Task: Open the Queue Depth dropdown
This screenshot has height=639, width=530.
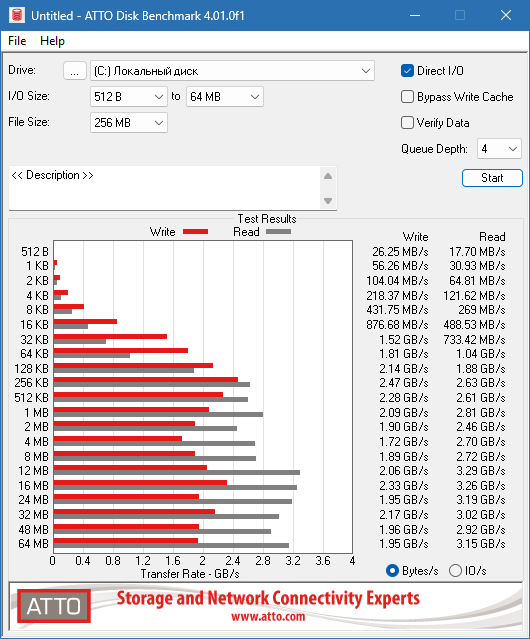Action: 499,149
